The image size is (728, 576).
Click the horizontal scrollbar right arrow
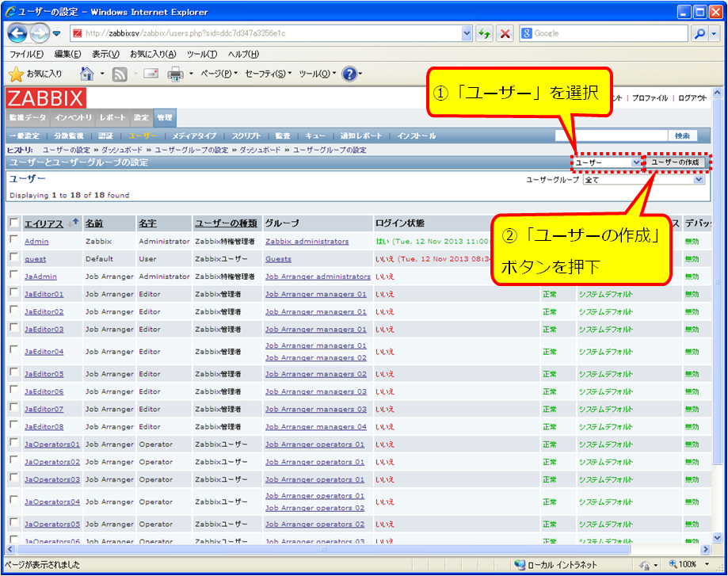point(706,550)
